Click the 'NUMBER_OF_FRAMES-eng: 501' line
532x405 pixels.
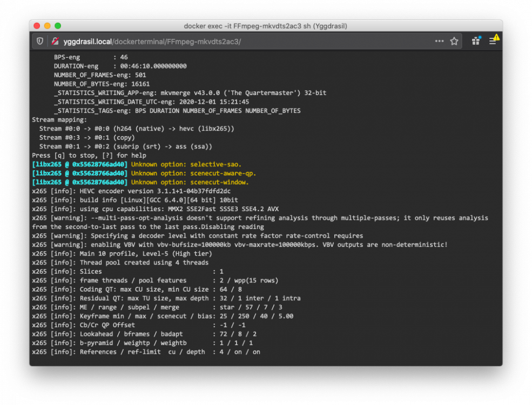click(100, 75)
